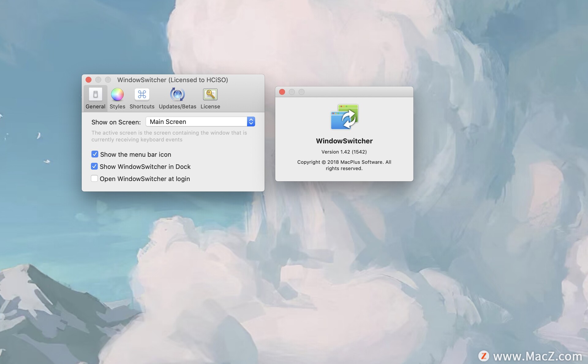Viewport: 588px width, 364px height.
Task: Close the WindowSwitcher preferences window
Action: pyautogui.click(x=89, y=80)
